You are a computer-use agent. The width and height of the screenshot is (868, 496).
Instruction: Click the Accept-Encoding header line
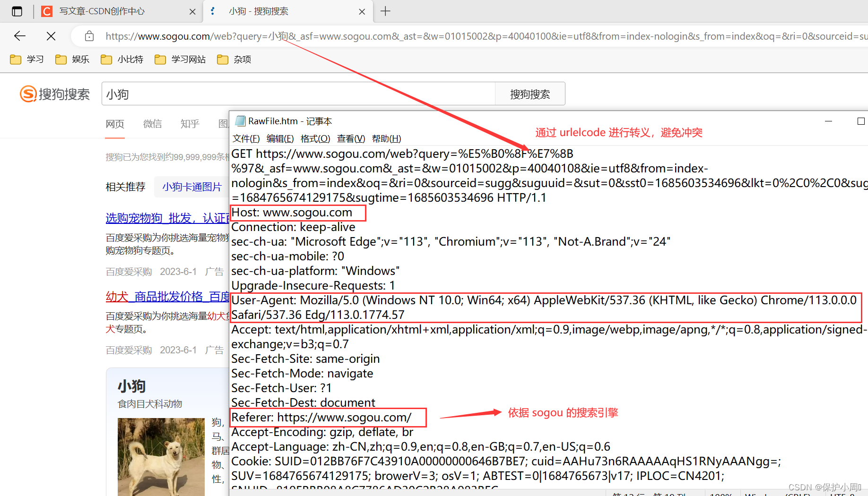(x=322, y=432)
